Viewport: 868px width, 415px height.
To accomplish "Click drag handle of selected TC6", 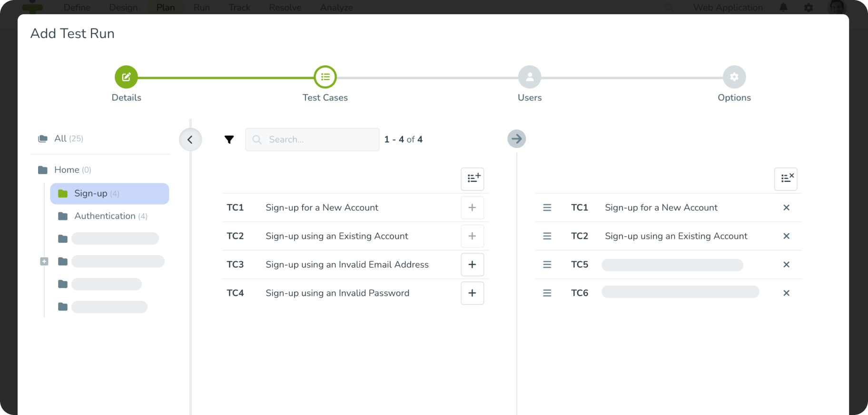I will pos(547,293).
